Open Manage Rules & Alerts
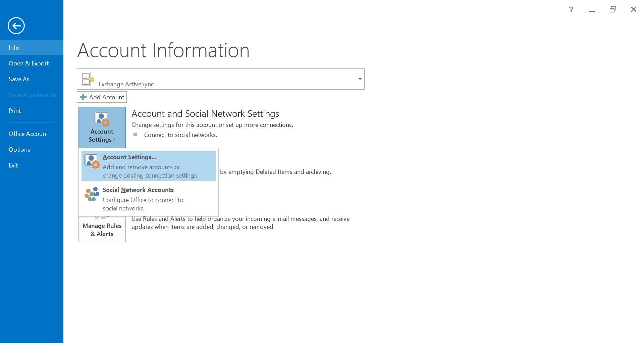 pos(102,230)
